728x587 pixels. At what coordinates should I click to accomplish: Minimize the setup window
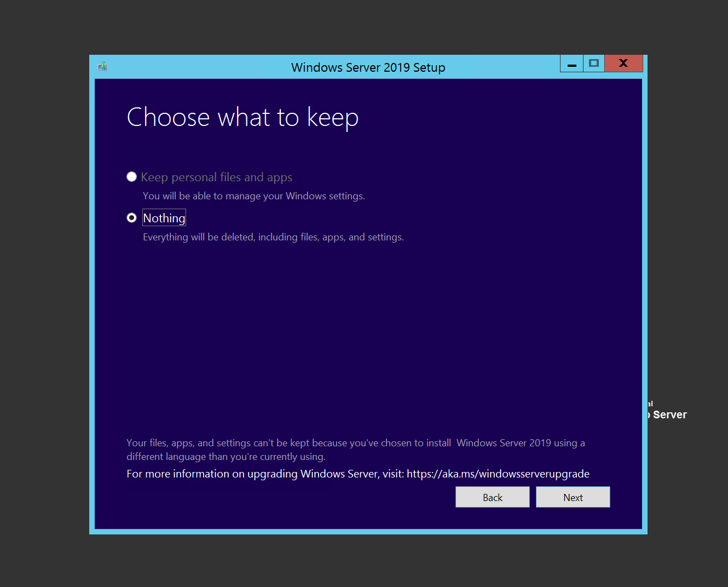click(571, 63)
